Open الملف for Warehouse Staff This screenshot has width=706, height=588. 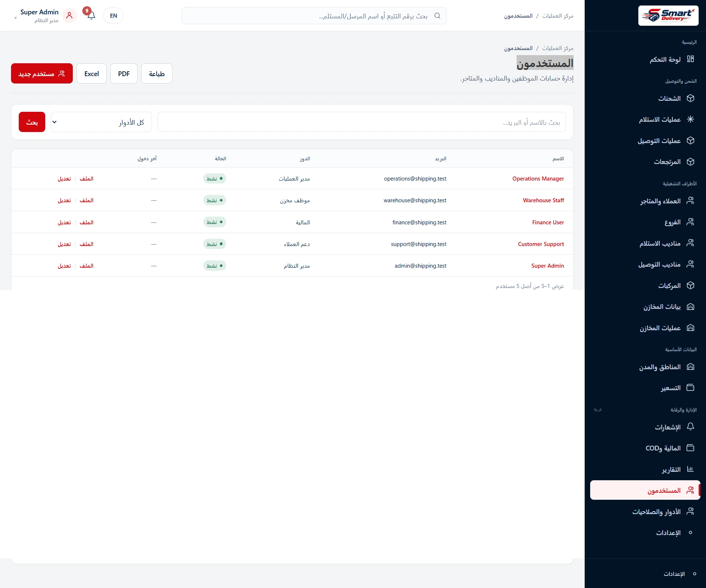[86, 200]
